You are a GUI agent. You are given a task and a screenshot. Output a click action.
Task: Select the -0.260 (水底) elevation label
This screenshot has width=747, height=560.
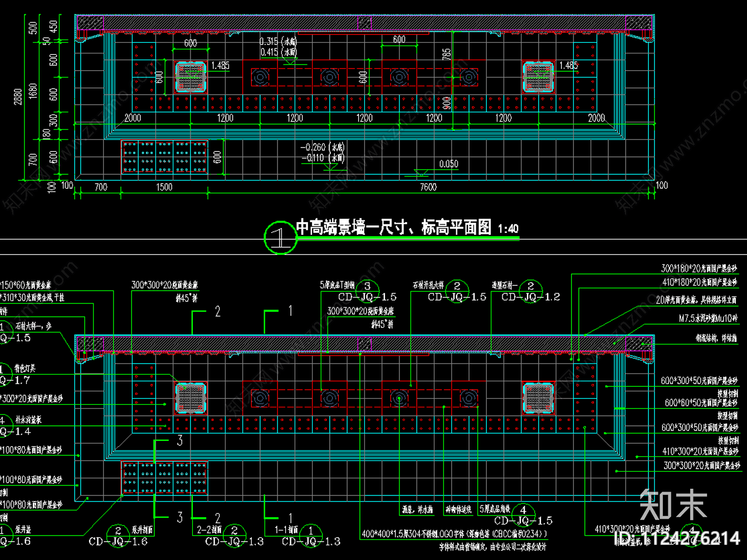click(x=323, y=148)
